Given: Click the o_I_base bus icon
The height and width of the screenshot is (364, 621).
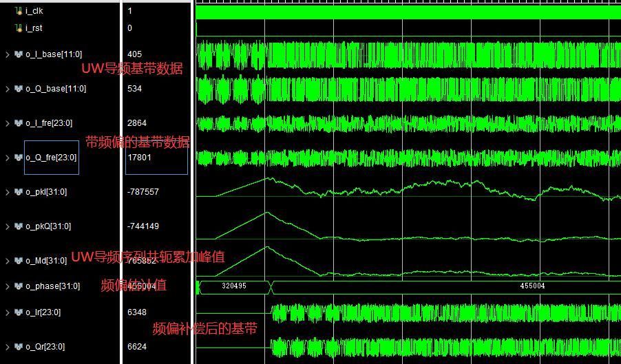Looking at the screenshot, I should (18, 54).
